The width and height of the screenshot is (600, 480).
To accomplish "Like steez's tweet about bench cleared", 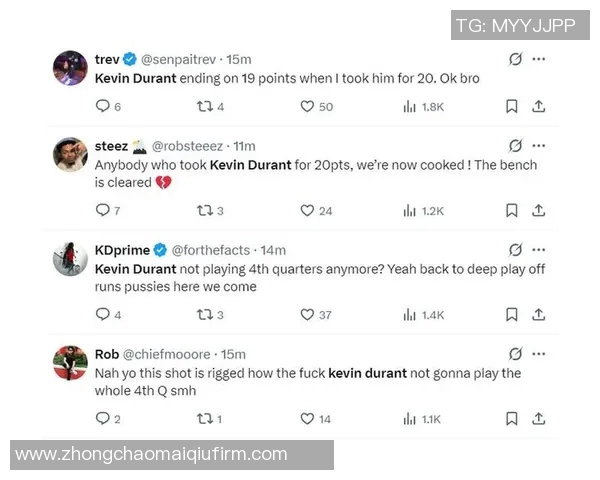I will (308, 210).
